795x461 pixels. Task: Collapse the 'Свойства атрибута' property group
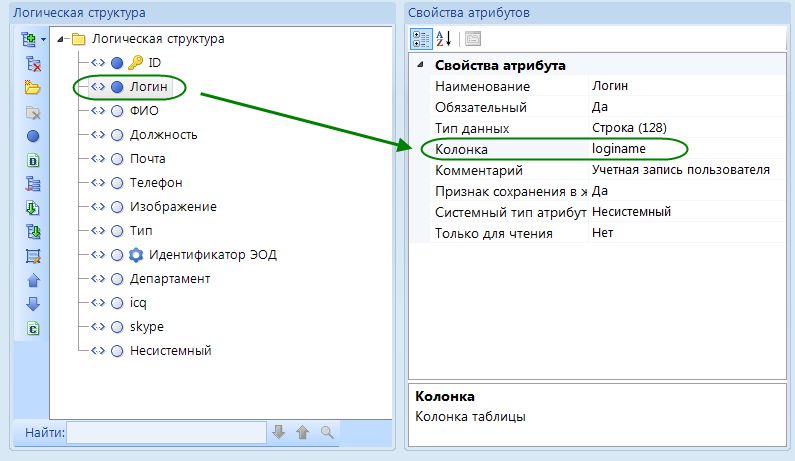420,66
